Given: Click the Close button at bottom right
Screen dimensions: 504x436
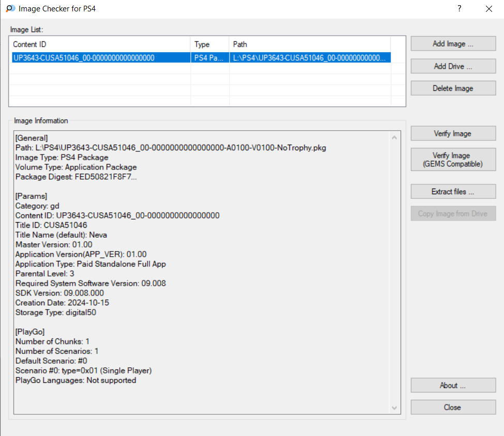Looking at the screenshot, I should pos(453,408).
